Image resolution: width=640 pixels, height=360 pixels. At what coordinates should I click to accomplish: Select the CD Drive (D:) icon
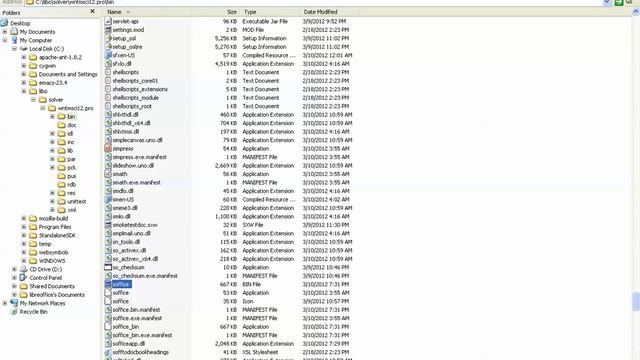[24, 269]
